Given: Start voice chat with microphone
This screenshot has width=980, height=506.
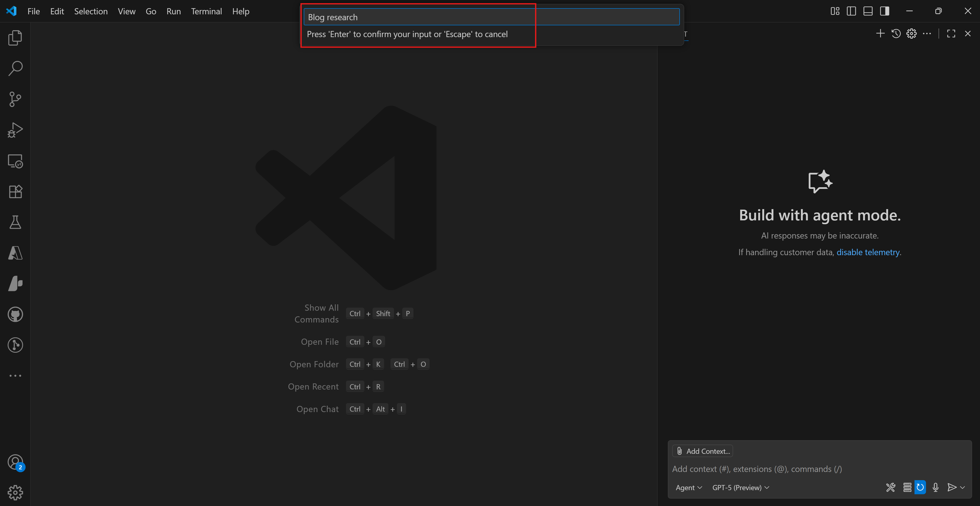Looking at the screenshot, I should [935, 487].
